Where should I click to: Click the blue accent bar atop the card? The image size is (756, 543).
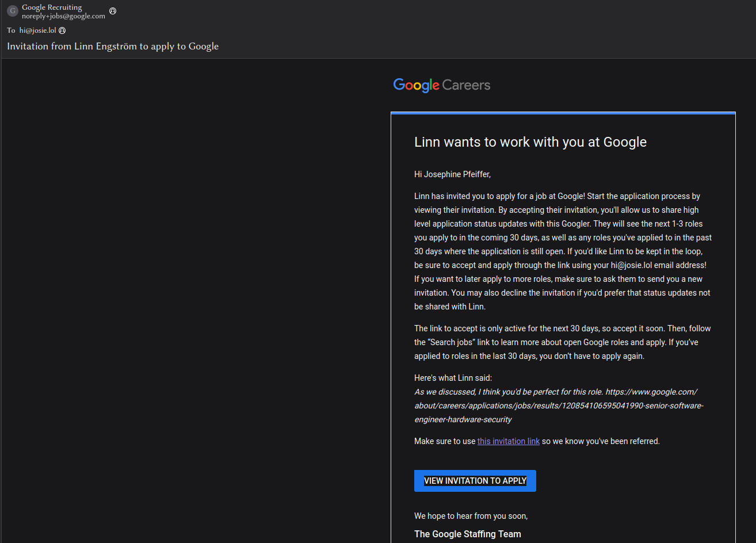pyautogui.click(x=563, y=113)
